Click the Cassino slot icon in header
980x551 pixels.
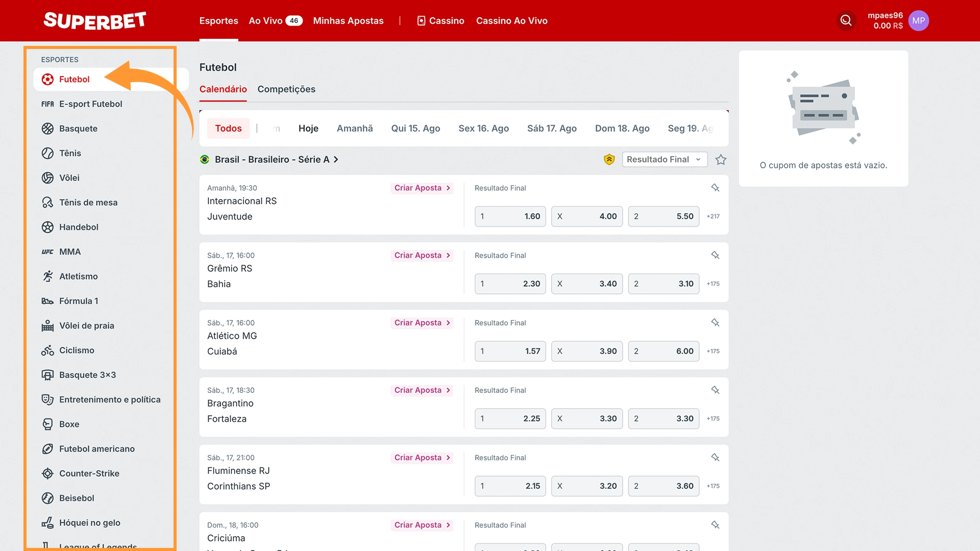tap(421, 20)
